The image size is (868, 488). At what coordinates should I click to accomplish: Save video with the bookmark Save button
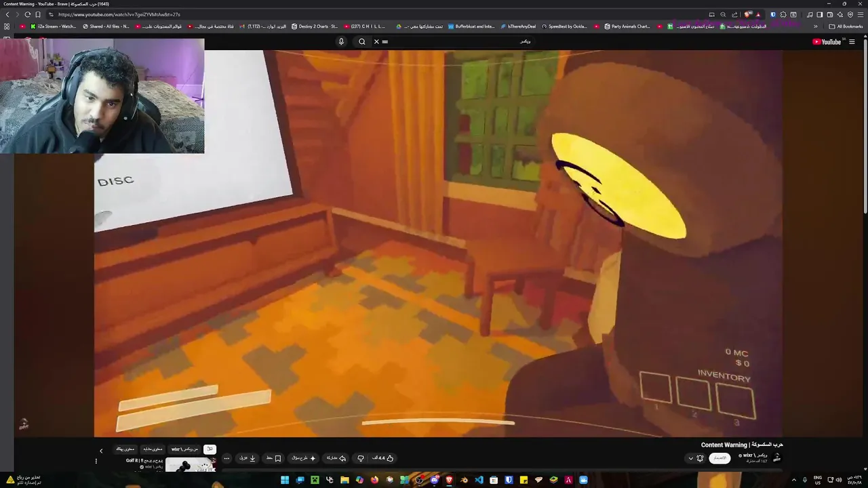[x=274, y=458]
